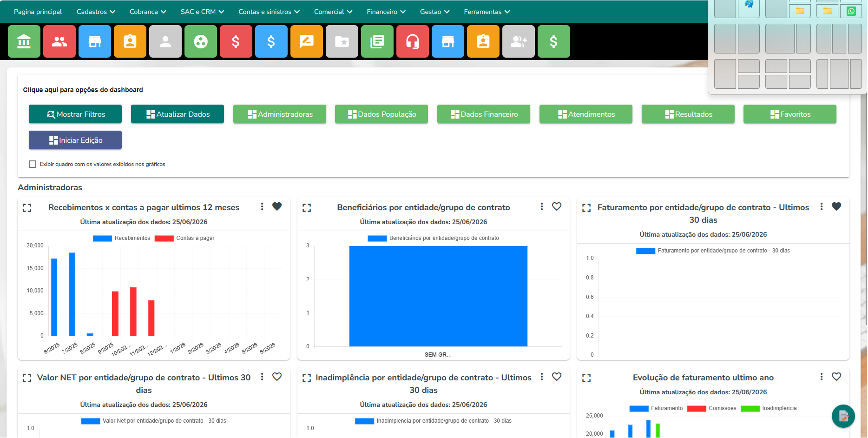Enable the Exibir quadro com os valores checkbox

[x=33, y=164]
